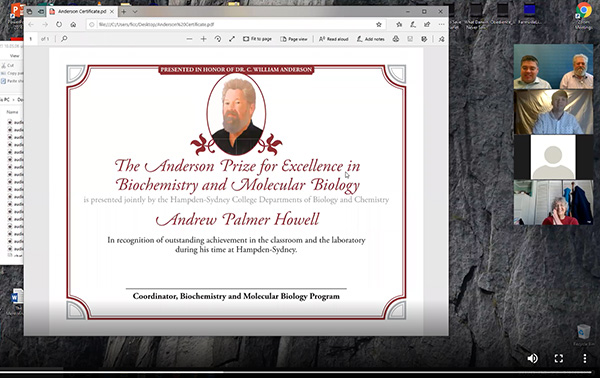Go forward with browser forward arrow
Viewport: 600px width, 378px height.
coord(45,24)
